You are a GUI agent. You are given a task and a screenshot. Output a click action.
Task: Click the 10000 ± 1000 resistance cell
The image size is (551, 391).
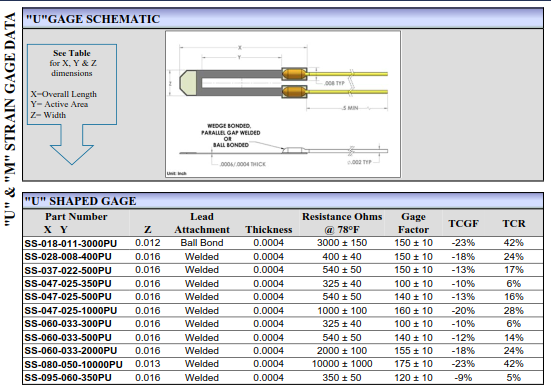click(x=342, y=364)
